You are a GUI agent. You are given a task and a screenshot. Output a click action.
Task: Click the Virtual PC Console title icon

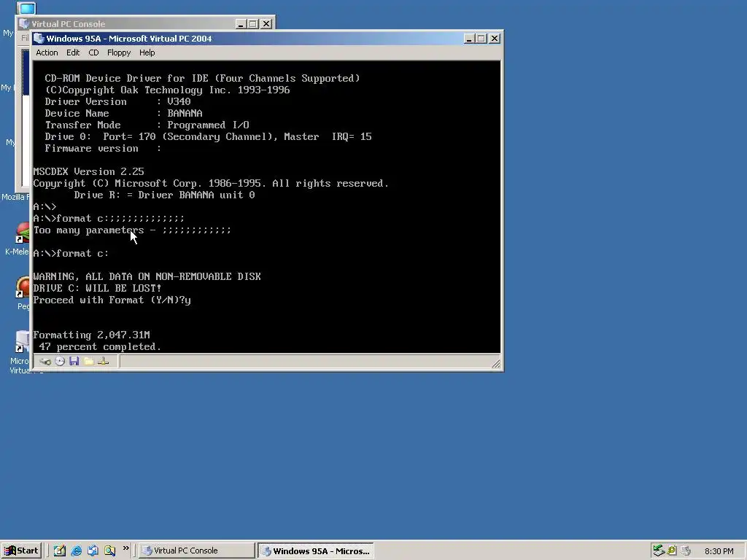(x=24, y=24)
